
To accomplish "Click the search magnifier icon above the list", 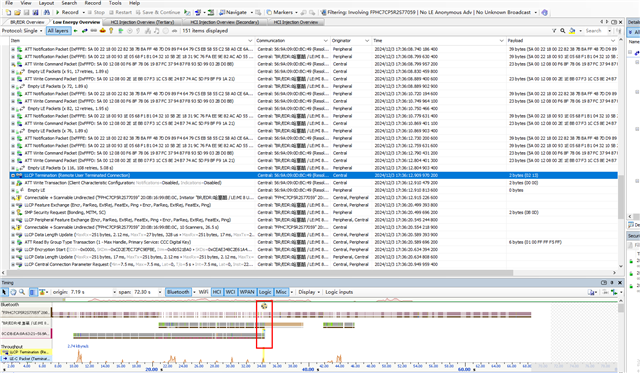I will [562, 31].
